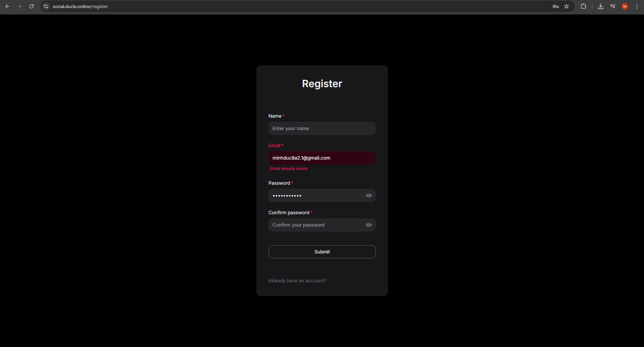This screenshot has width=644, height=347.
Task: Click the Email field with minhduc8a2.1@gmail.com
Action: tap(322, 158)
